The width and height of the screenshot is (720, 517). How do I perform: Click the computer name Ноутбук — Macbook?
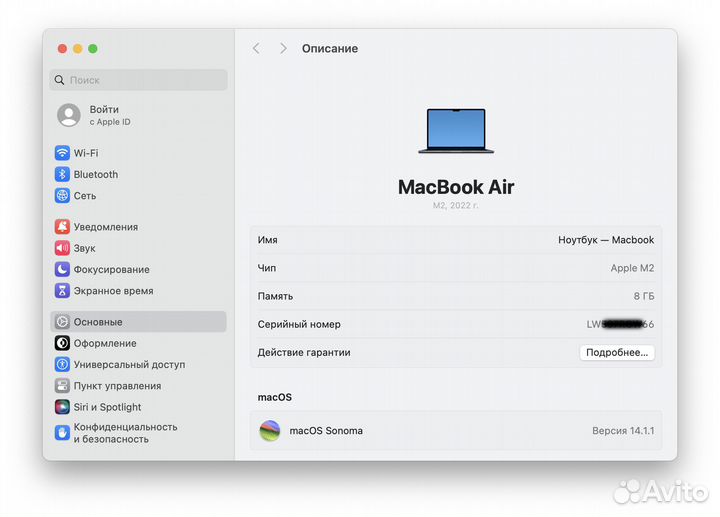pos(606,240)
